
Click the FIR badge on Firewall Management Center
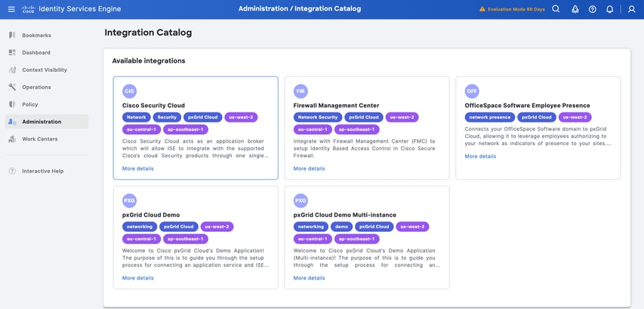pyautogui.click(x=300, y=91)
